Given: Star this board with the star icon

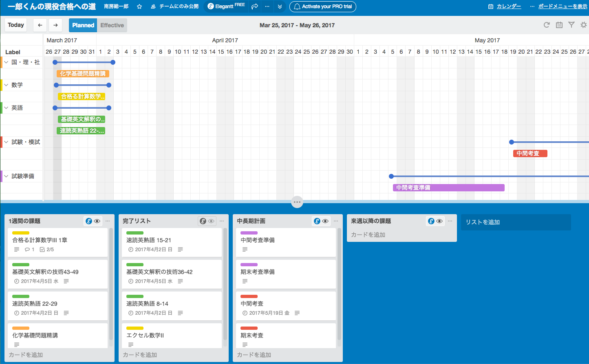Looking at the screenshot, I should [x=139, y=7].
